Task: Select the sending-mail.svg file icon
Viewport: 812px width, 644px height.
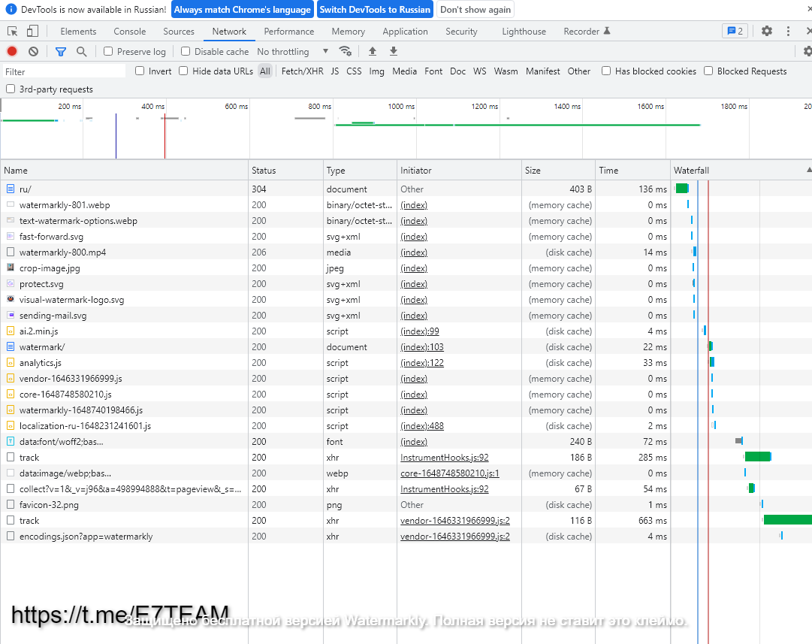Action: [x=11, y=315]
